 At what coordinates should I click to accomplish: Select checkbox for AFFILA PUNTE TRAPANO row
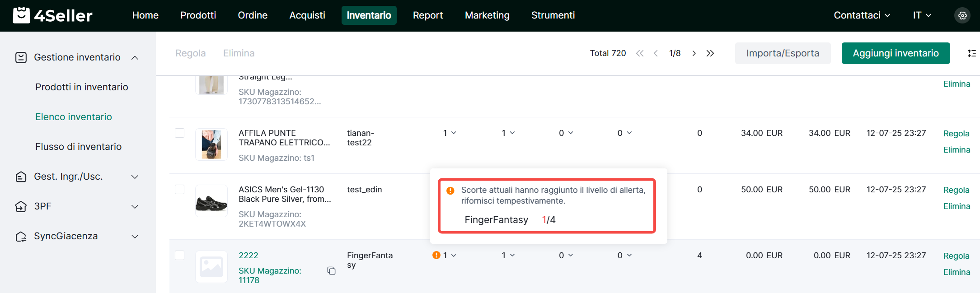180,133
